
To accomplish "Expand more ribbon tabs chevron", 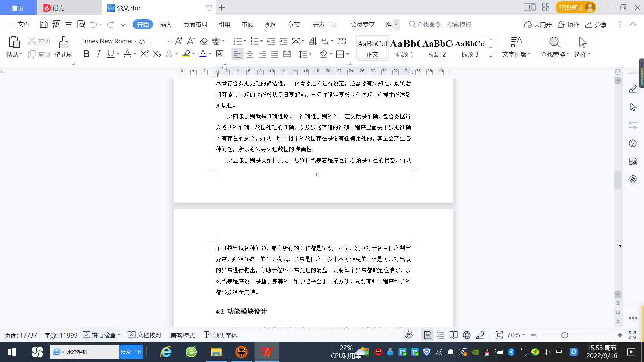I will click(396, 24).
